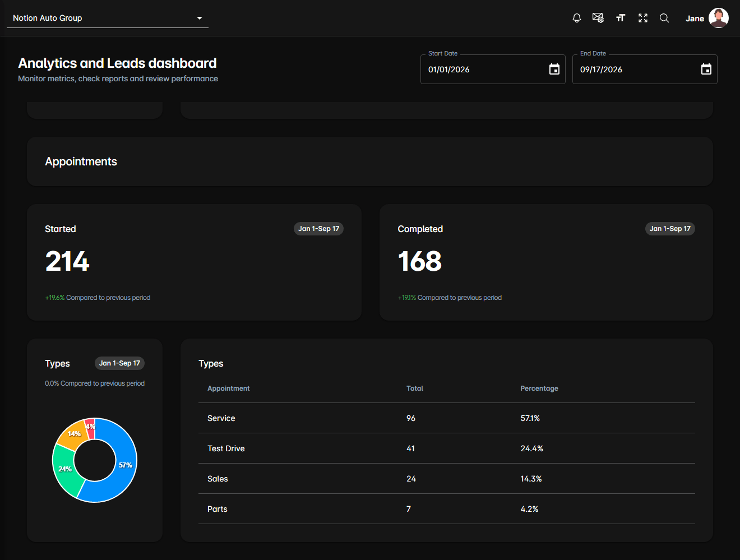
Task: Click the Types chart date badge
Action: [119, 363]
